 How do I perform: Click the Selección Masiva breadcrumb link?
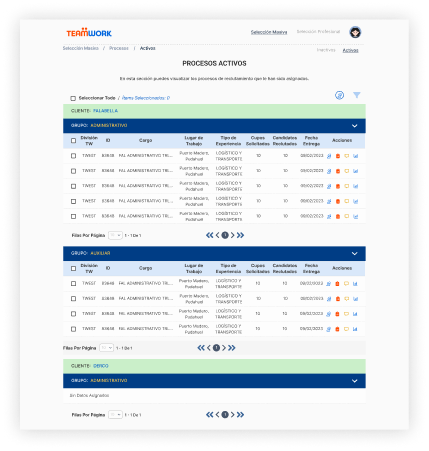[81, 48]
